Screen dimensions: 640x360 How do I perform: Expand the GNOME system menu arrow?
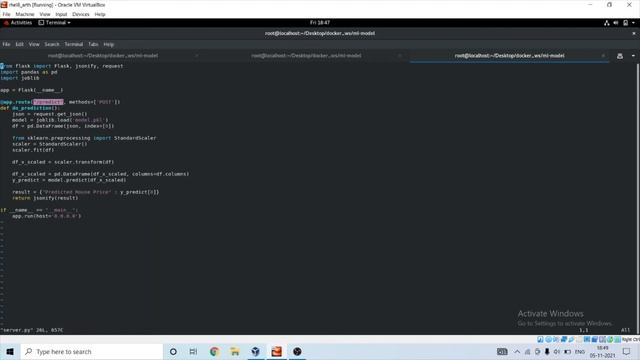[x=633, y=23]
